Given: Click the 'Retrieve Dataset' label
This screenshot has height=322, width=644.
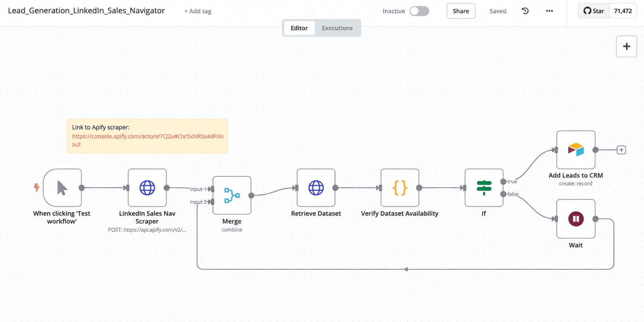Looking at the screenshot, I should (316, 213).
